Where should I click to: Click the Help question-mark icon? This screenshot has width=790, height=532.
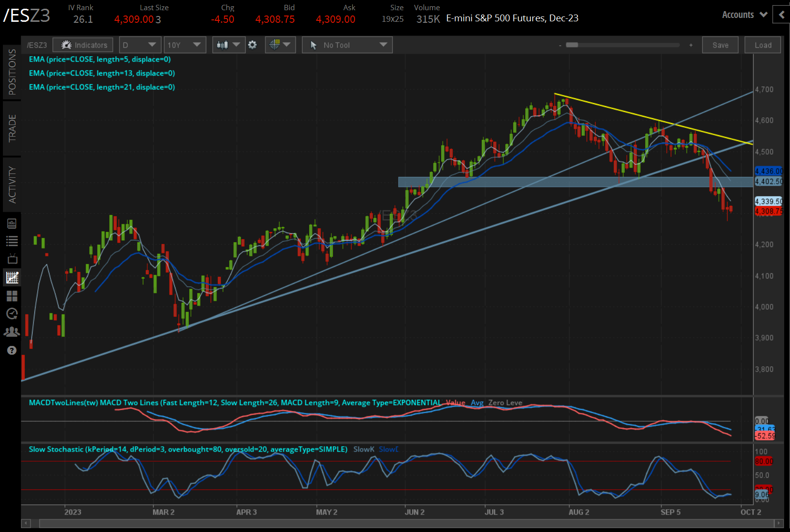12,350
